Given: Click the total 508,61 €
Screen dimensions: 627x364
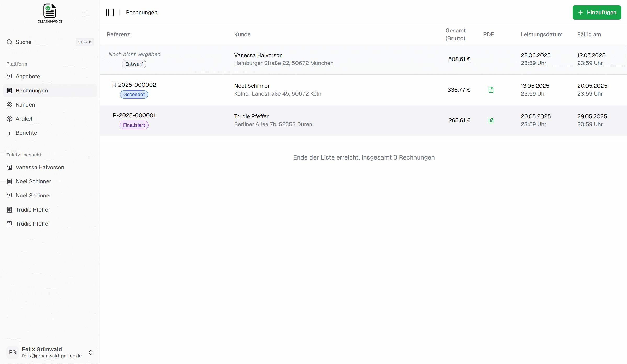Looking at the screenshot, I should click(x=459, y=59).
